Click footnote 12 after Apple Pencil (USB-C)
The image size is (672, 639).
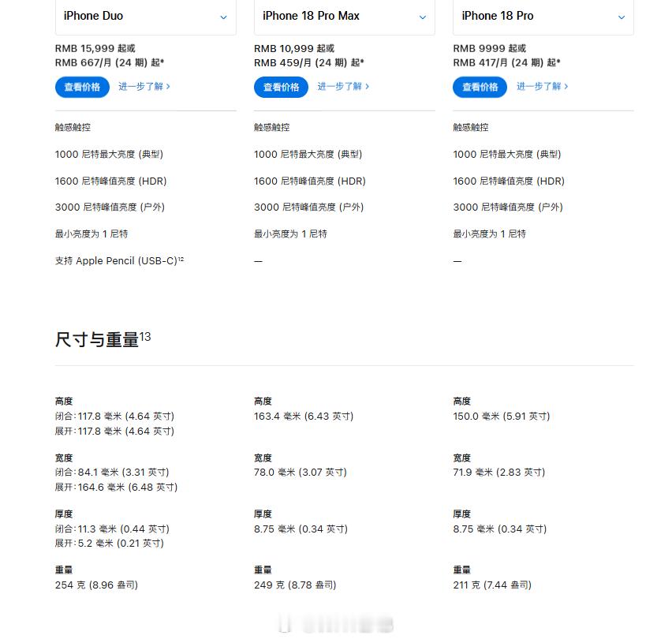[x=181, y=259]
